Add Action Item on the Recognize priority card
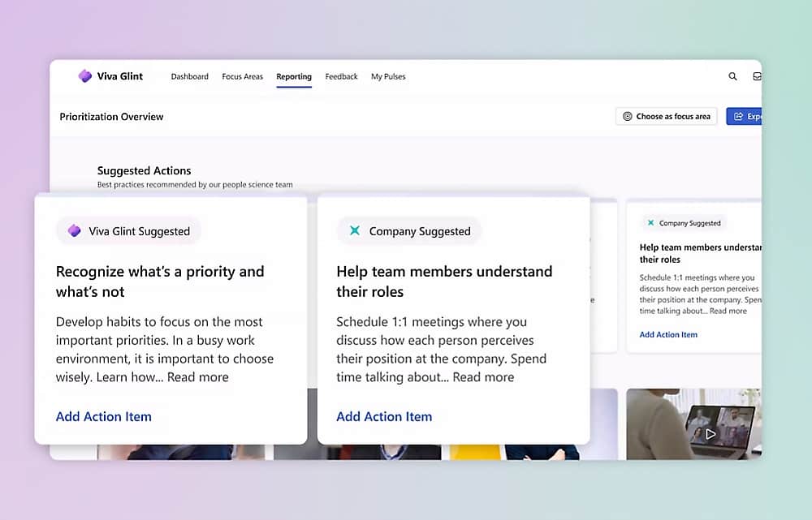 point(104,417)
